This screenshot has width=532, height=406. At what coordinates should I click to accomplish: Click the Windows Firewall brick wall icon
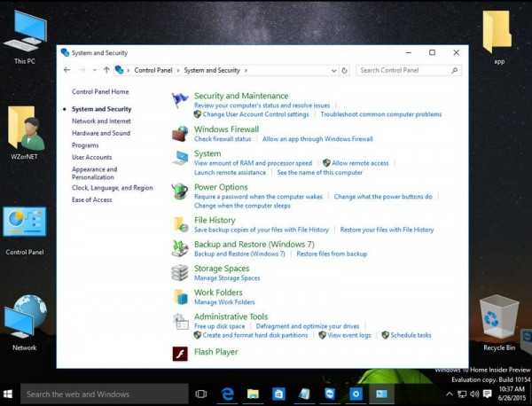180,134
